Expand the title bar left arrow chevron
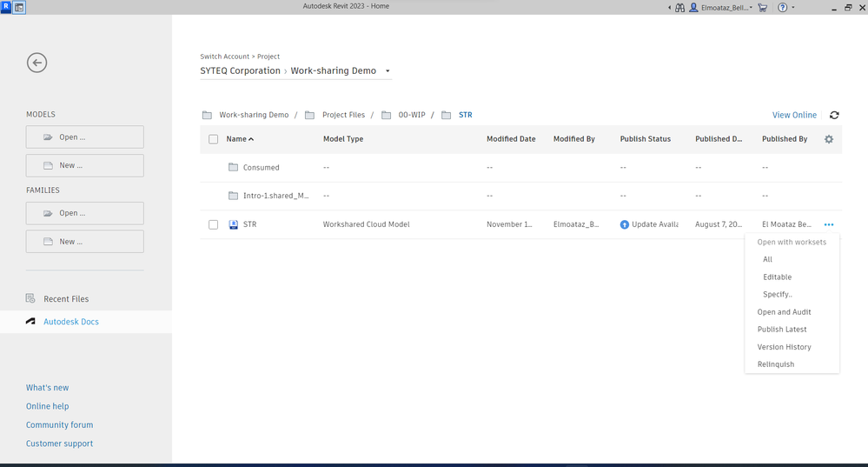The image size is (868, 467). [669, 8]
